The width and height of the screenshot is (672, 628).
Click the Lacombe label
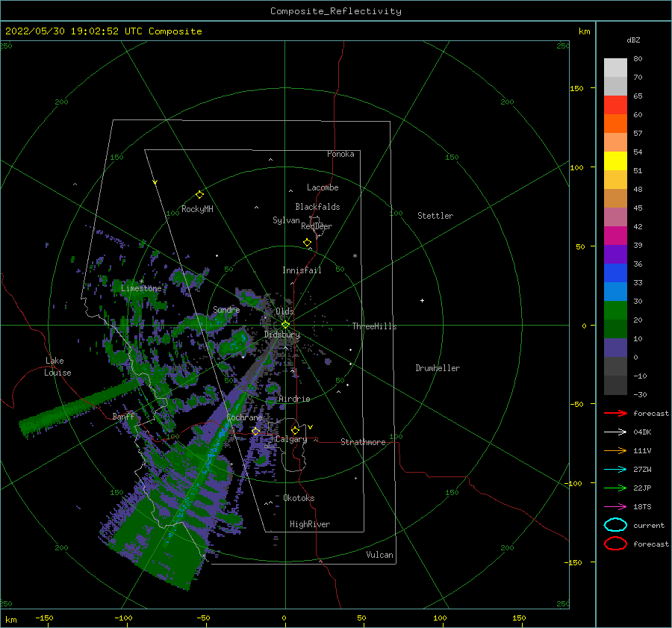[323, 187]
